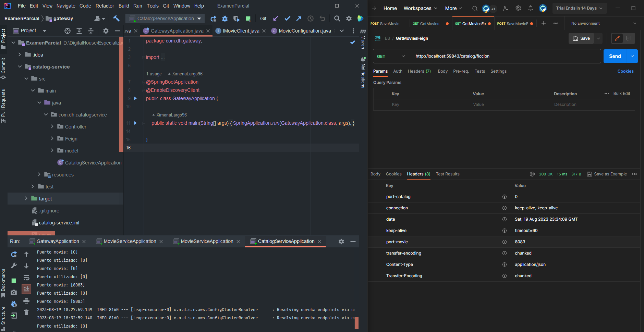Screen dimensions: 644x332
Task: Click Git commit checkmark icon
Action: point(287,19)
